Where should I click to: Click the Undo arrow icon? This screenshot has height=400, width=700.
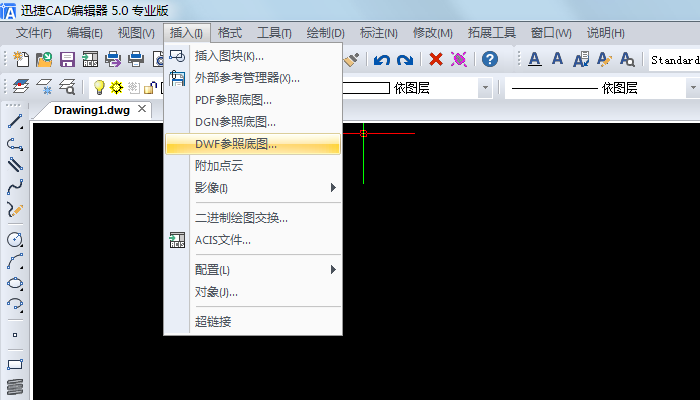[x=382, y=59]
